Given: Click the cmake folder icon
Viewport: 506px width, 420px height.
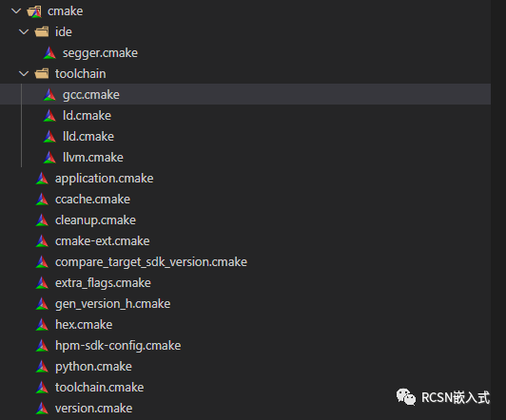Looking at the screenshot, I should coord(34,11).
